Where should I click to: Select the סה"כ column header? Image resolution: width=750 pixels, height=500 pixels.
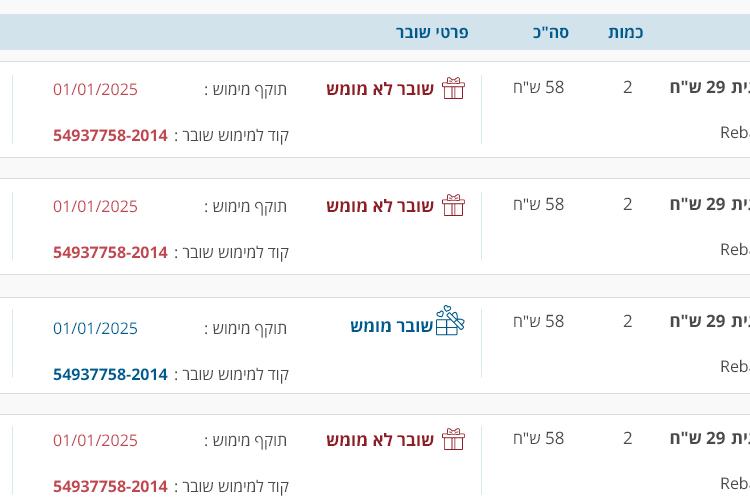tap(551, 32)
